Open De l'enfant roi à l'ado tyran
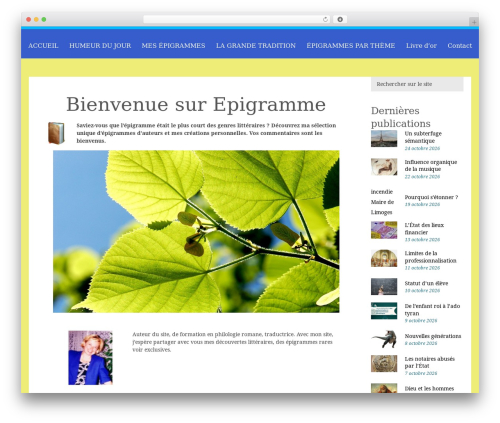500x423 pixels. 432,309
